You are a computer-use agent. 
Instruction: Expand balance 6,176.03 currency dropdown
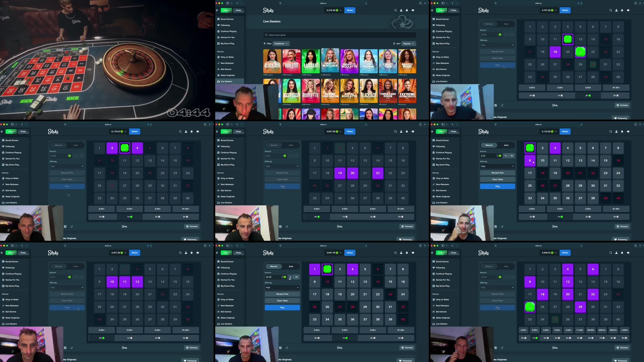point(119,132)
